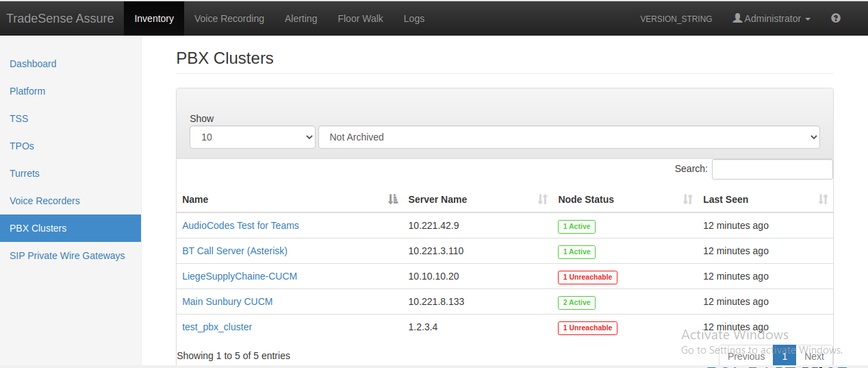Viewport: 868px width, 368px height.
Task: Click the VERSION_STRING text in navbar
Action: (676, 19)
